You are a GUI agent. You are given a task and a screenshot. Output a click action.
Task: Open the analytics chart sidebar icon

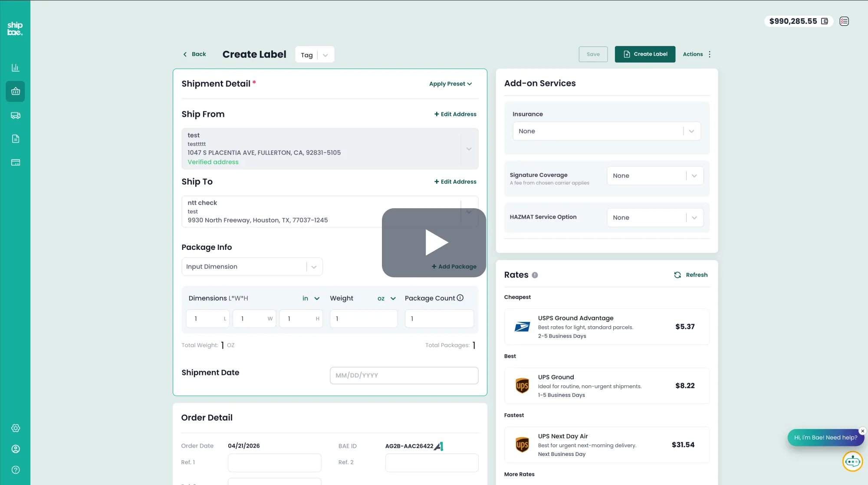pos(15,68)
